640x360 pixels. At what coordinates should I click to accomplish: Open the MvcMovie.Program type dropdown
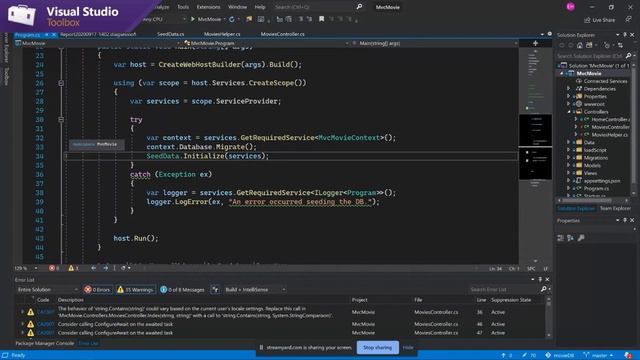(x=266, y=43)
